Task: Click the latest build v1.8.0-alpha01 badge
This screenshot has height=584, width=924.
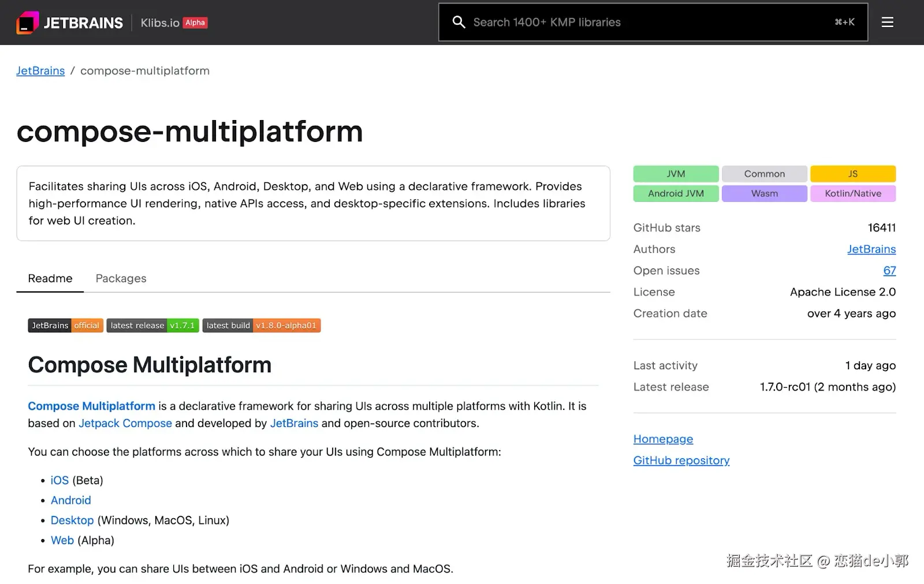Action: click(261, 325)
